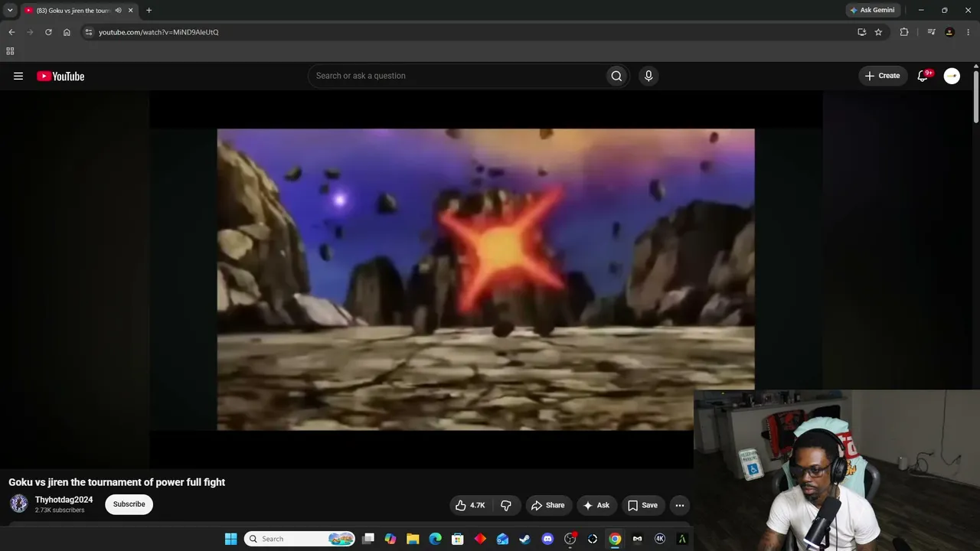Mute the tab using its speaker icon
The image size is (980, 551).
pyautogui.click(x=118, y=10)
